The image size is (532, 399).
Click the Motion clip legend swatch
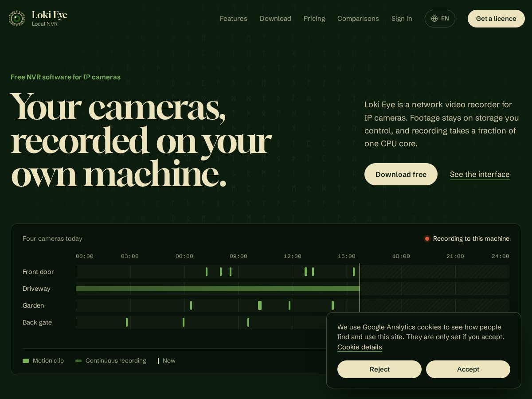(x=26, y=361)
